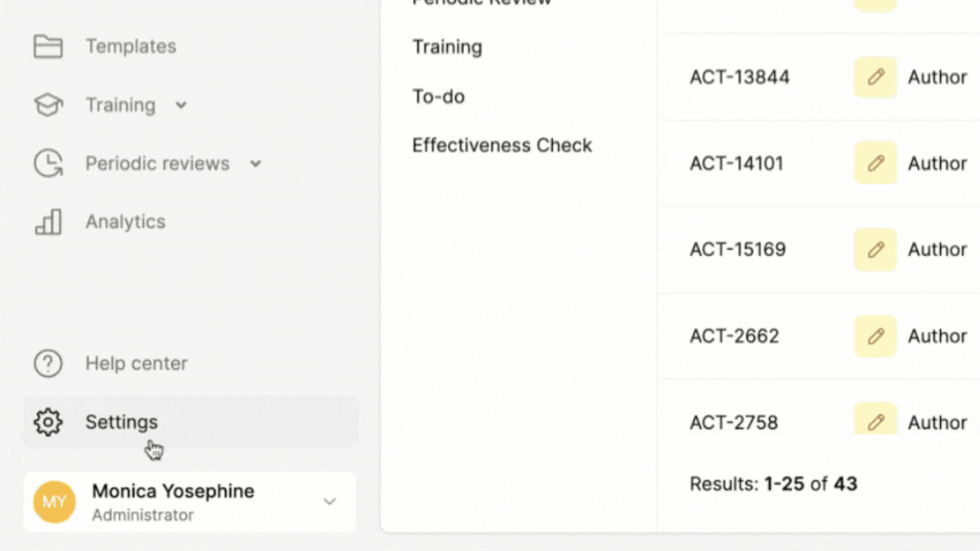Open the Monica Yosephine account dropdown
Screen dimensions: 980x551
click(329, 502)
